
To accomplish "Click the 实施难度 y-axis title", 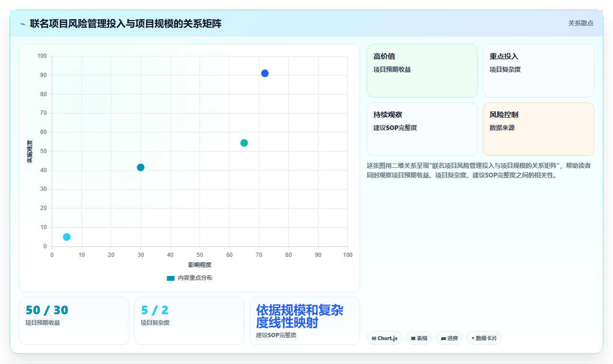I will pos(30,151).
